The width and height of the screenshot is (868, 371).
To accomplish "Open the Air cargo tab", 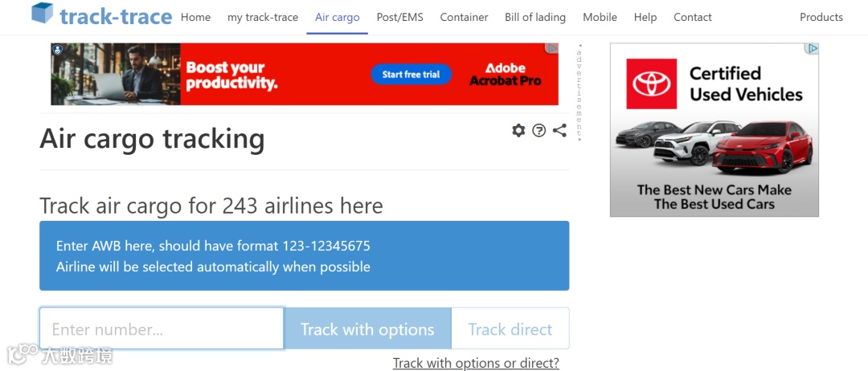I will 337,17.
